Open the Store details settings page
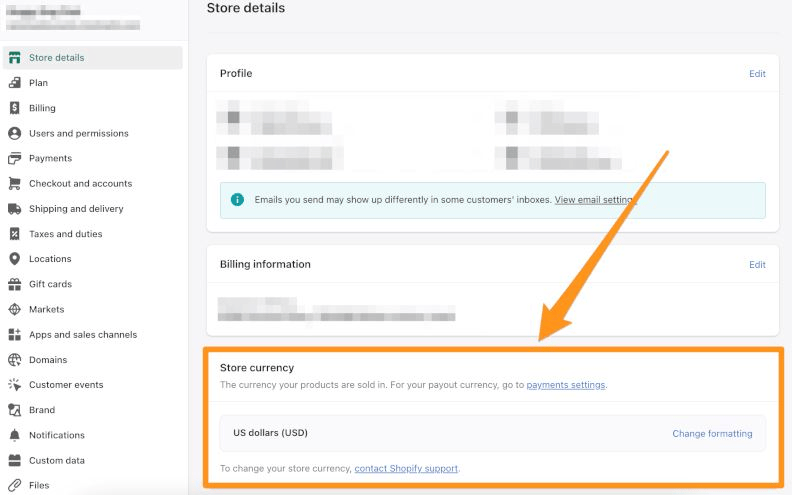This screenshot has width=792, height=495. coord(92,58)
